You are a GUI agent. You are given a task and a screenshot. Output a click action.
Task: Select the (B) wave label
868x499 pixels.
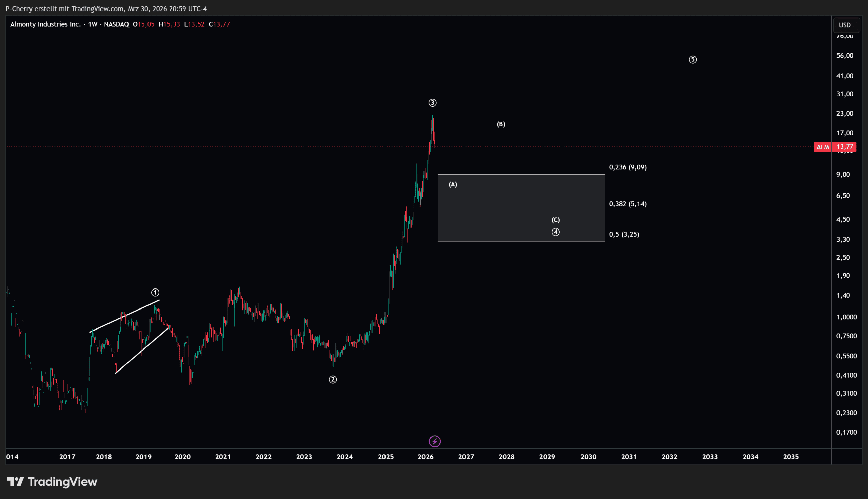tap(501, 124)
